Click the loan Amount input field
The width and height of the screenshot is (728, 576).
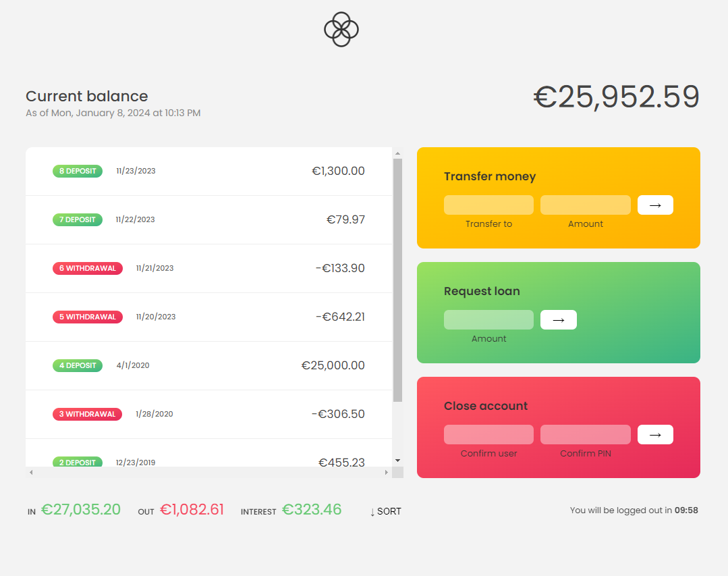click(x=488, y=319)
